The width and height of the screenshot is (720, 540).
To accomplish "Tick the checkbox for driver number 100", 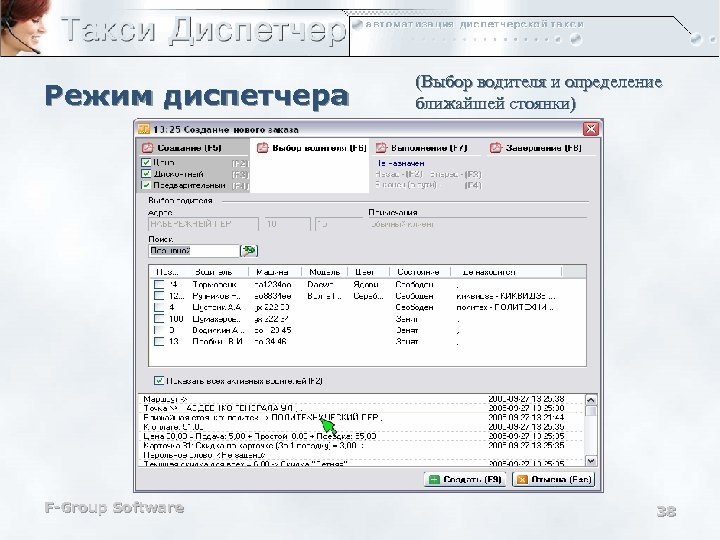I will click(x=159, y=319).
